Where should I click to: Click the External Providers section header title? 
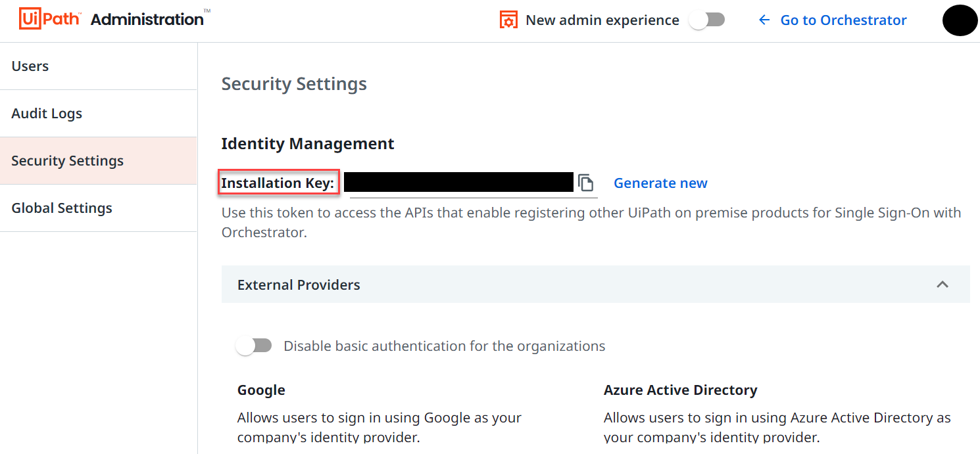tap(299, 284)
